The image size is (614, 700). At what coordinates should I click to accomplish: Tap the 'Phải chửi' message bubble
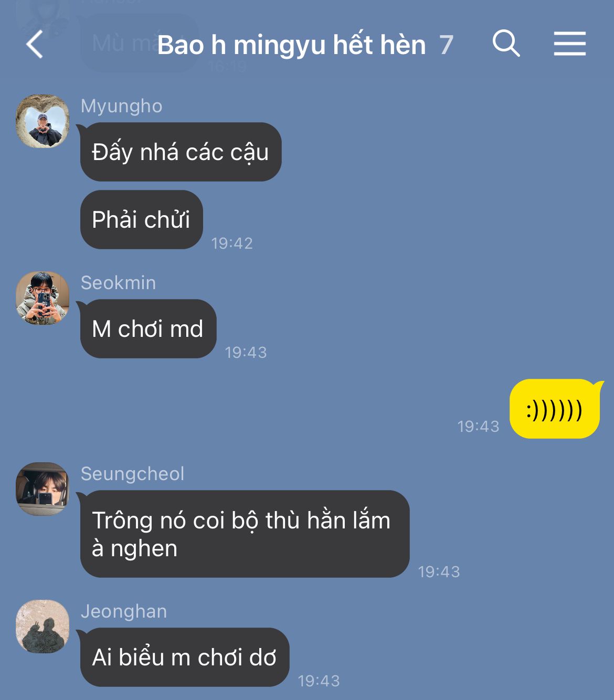point(142,220)
